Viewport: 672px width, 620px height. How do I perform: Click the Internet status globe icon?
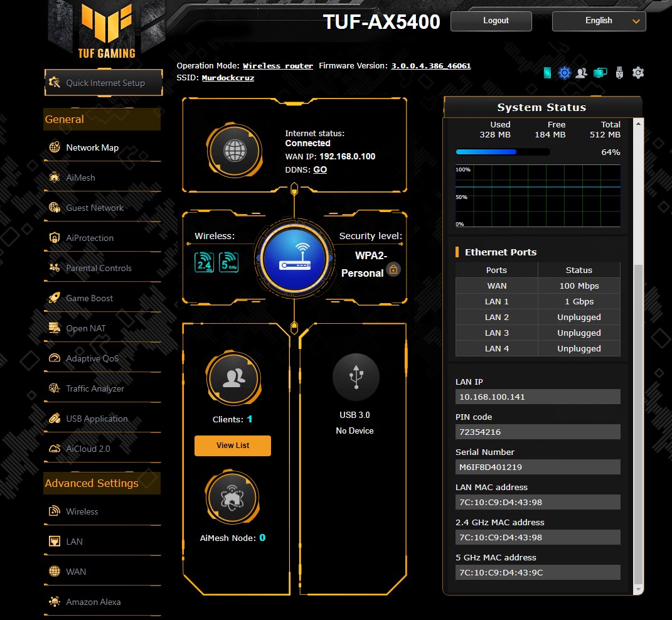(x=235, y=151)
